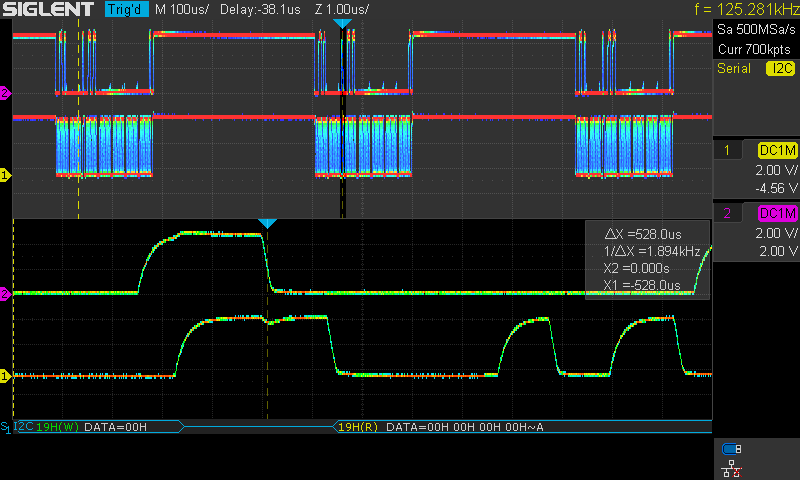Viewport: 800px width, 480px height.
Task: Click channel 1 offset -4.56 V
Action: tap(776, 189)
